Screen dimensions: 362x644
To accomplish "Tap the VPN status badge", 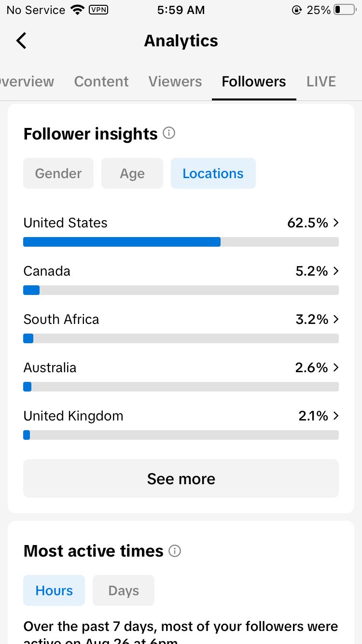I will click(99, 10).
